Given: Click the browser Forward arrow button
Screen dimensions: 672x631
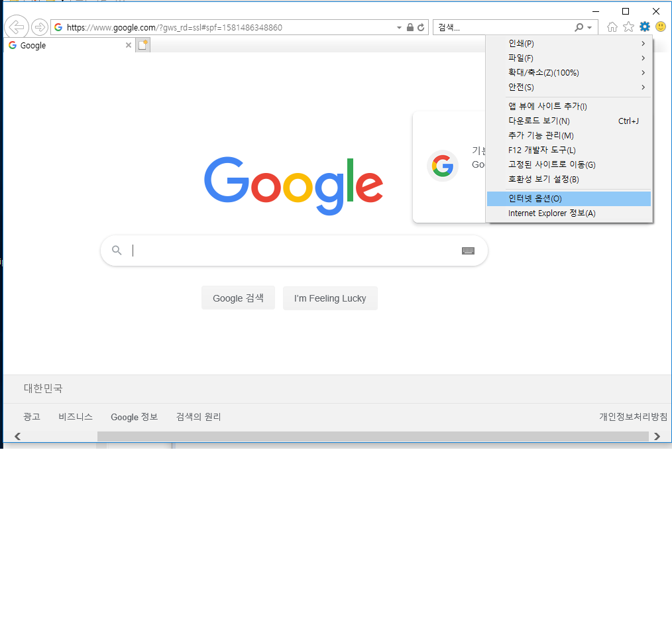Looking at the screenshot, I should [x=39, y=27].
